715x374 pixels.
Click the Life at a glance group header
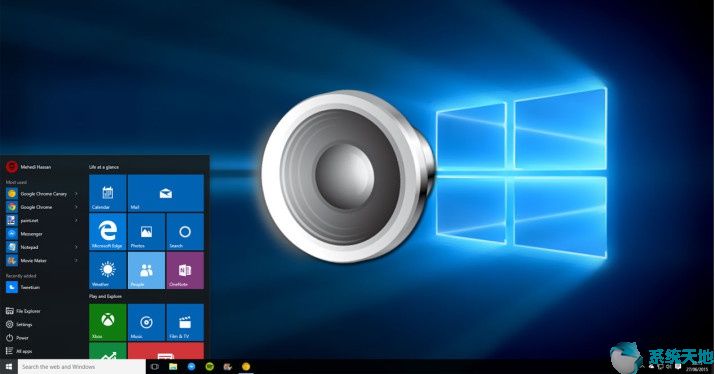click(x=104, y=167)
